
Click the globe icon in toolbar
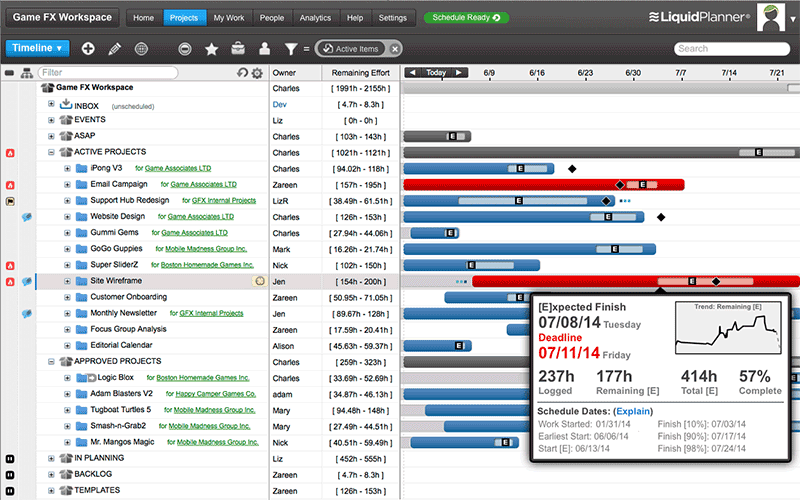[x=141, y=48]
